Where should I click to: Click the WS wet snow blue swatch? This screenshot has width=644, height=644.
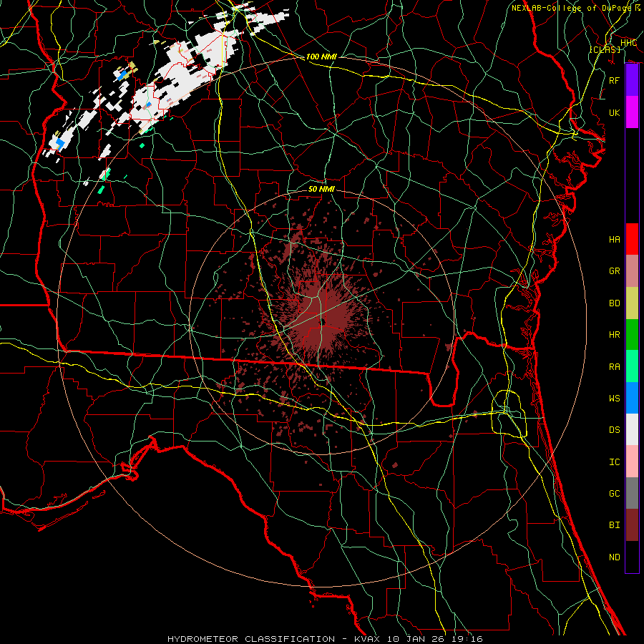(632, 398)
